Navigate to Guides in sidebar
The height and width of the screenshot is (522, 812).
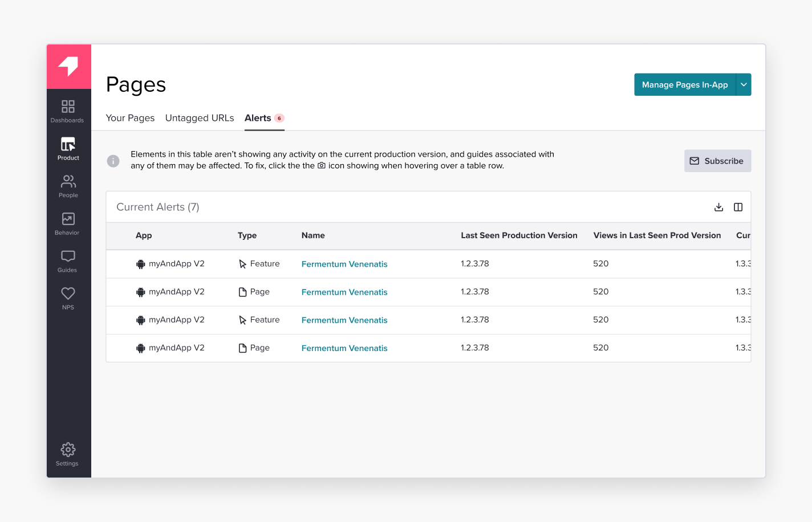click(68, 261)
